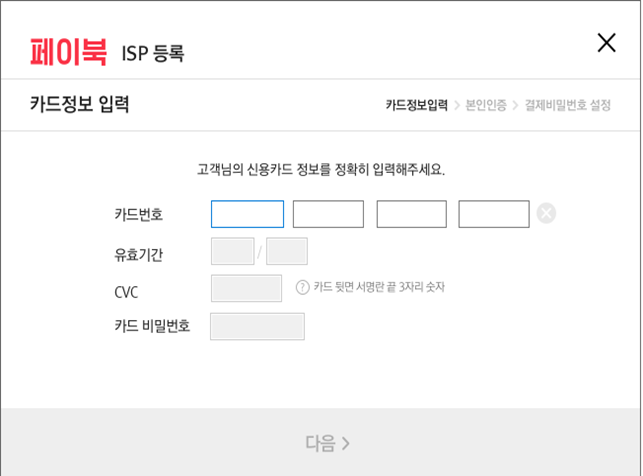643x476 pixels.
Task: Click the red 페이북 logo
Action: 68,52
